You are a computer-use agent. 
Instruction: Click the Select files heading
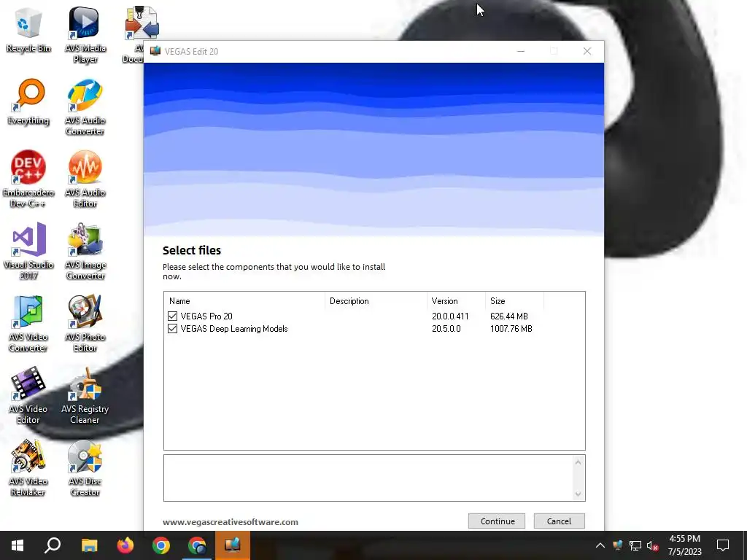(x=192, y=251)
